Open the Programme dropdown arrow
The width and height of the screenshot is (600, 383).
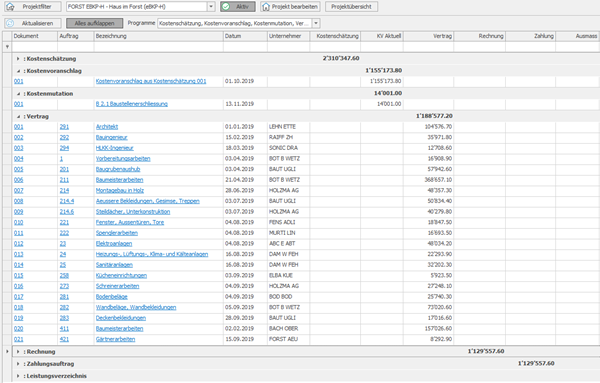click(316, 23)
